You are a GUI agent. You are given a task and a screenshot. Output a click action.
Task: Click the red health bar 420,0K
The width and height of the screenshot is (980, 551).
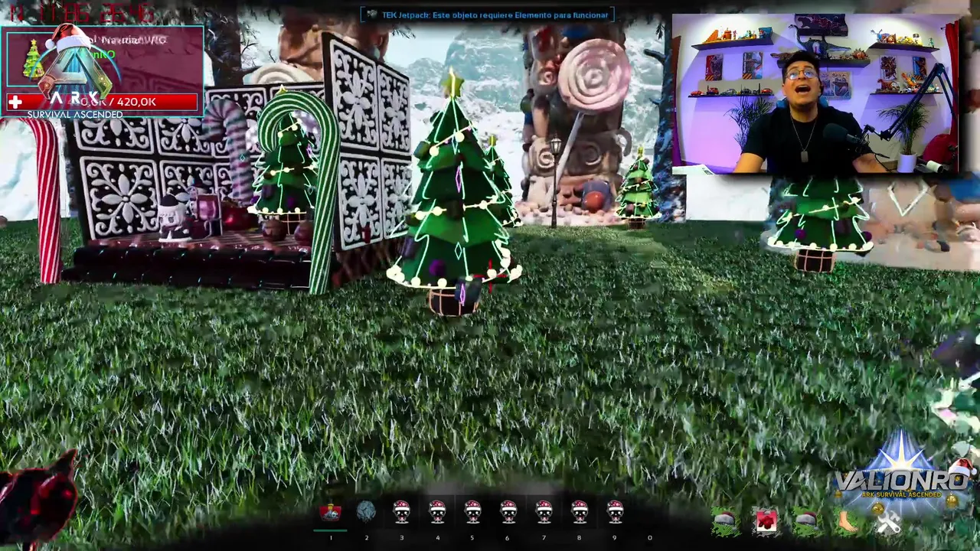[x=102, y=102]
